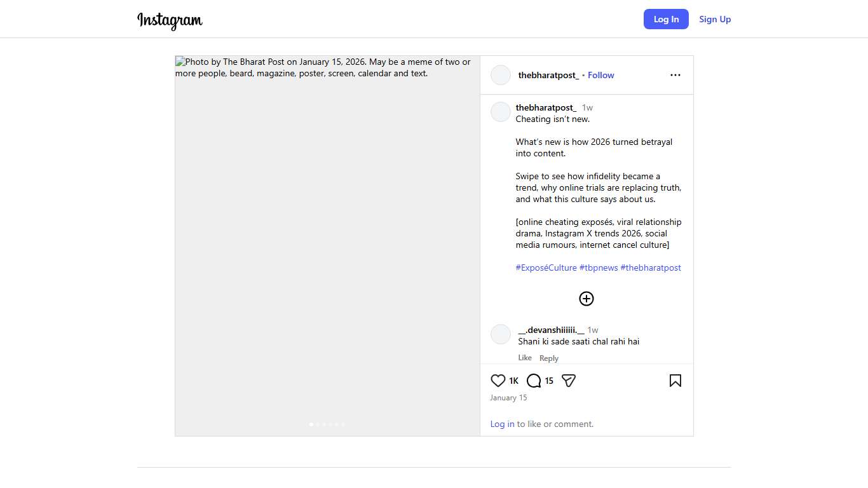Open __.devanshiiiiii.__ commenter avatar
Viewport: 868px width, 488px height.
[x=501, y=334]
